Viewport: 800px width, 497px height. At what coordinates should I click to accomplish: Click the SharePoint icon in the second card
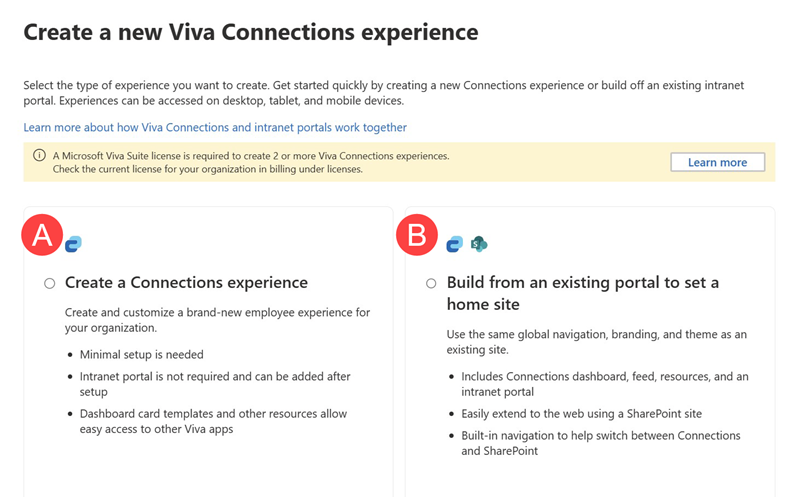[x=479, y=243]
